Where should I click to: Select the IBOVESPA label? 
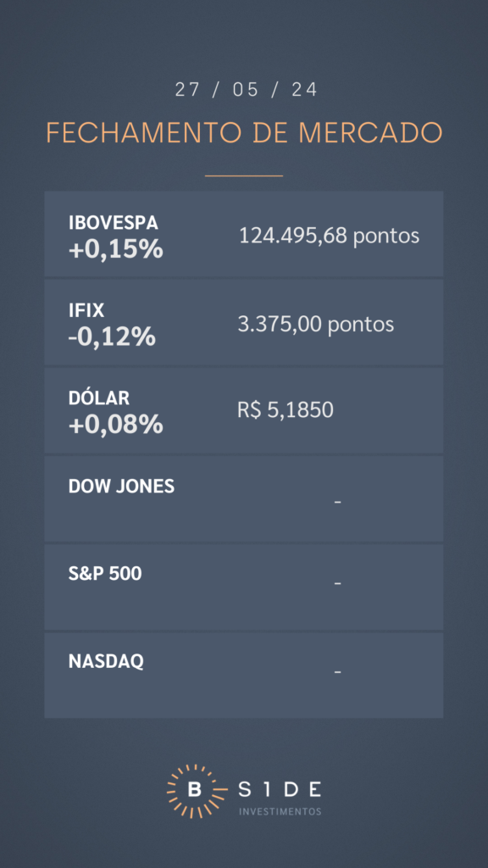pyautogui.click(x=114, y=223)
